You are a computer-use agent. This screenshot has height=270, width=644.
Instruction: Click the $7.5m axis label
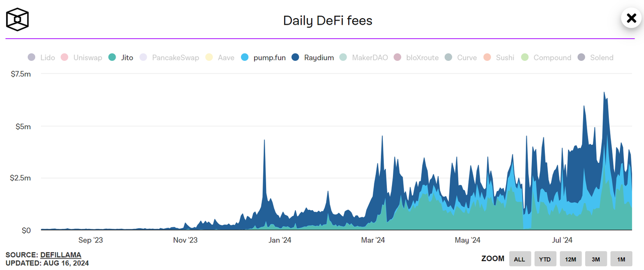pyautogui.click(x=21, y=74)
